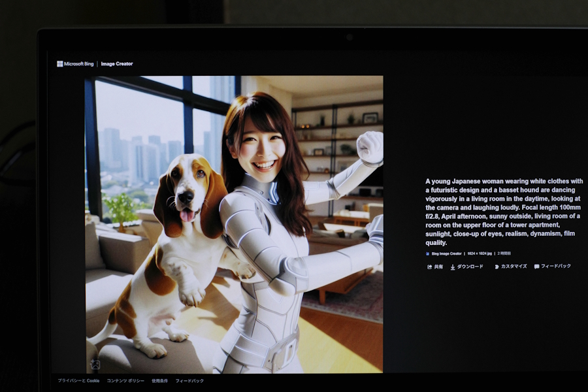Open the カスタマイズ customize option
588x392 pixels.
pos(510,267)
